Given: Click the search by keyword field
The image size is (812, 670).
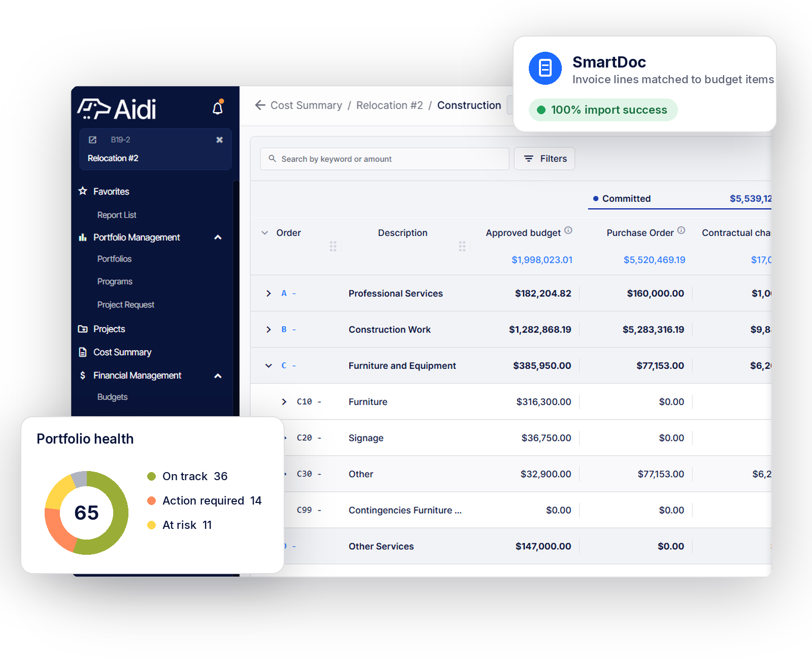Looking at the screenshot, I should coord(384,158).
